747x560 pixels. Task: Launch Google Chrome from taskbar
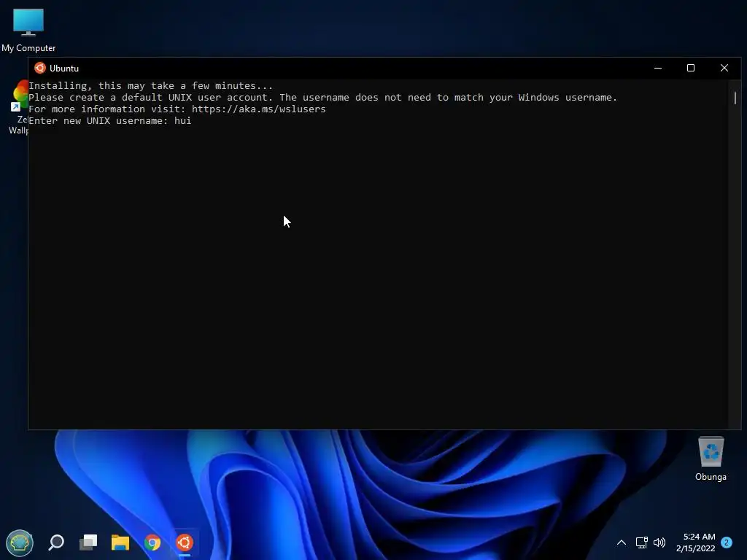click(x=152, y=542)
